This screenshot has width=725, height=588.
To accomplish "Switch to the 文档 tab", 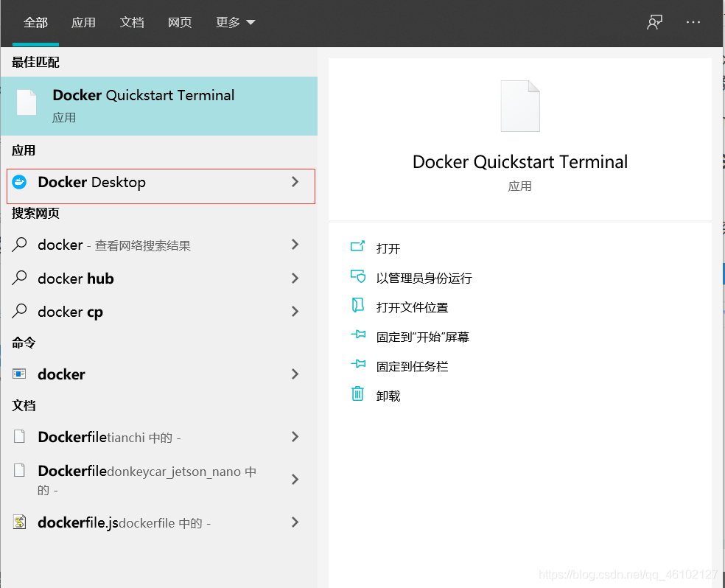I will pyautogui.click(x=132, y=22).
